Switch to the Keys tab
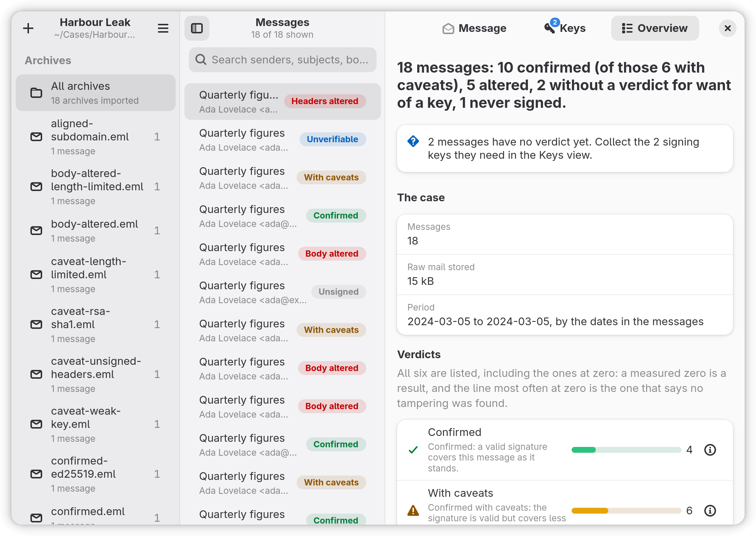The height and width of the screenshot is (536, 756). [565, 28]
